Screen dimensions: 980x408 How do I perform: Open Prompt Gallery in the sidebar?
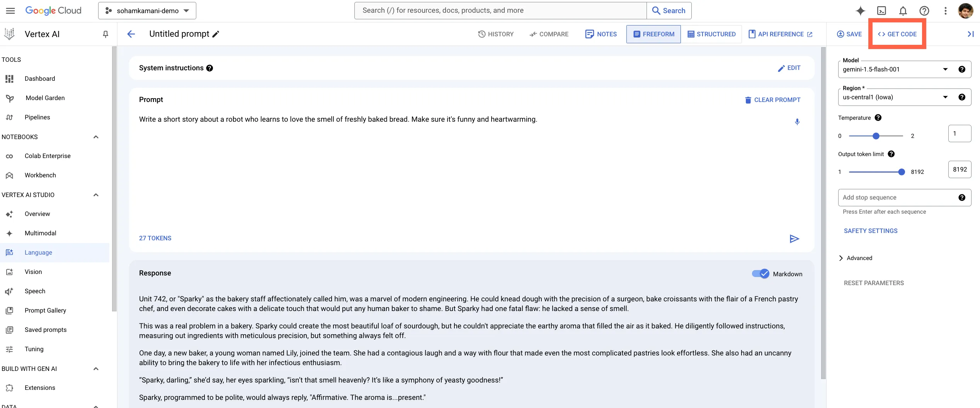[x=45, y=310]
